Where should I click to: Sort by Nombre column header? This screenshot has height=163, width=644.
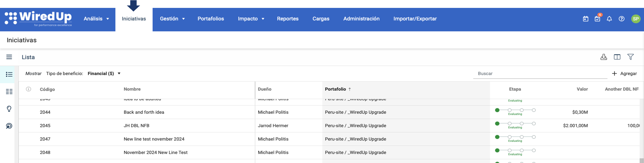point(132,89)
